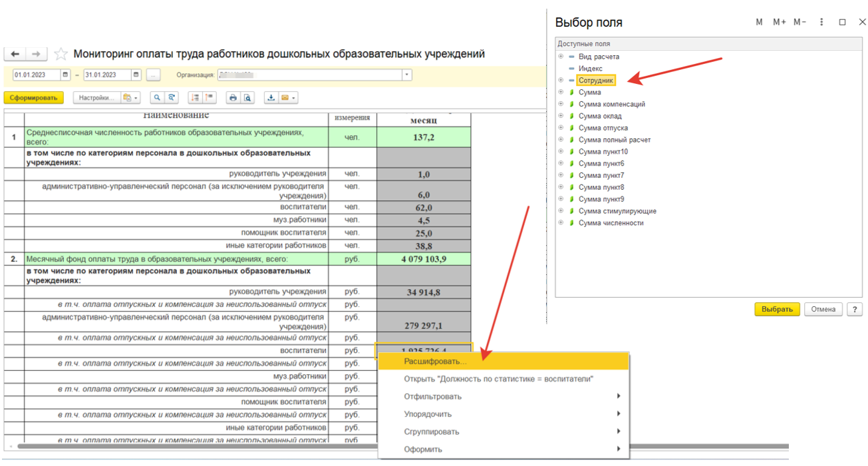868x466 pixels.
Task: Click Отмена in field selection dialog
Action: tap(823, 310)
